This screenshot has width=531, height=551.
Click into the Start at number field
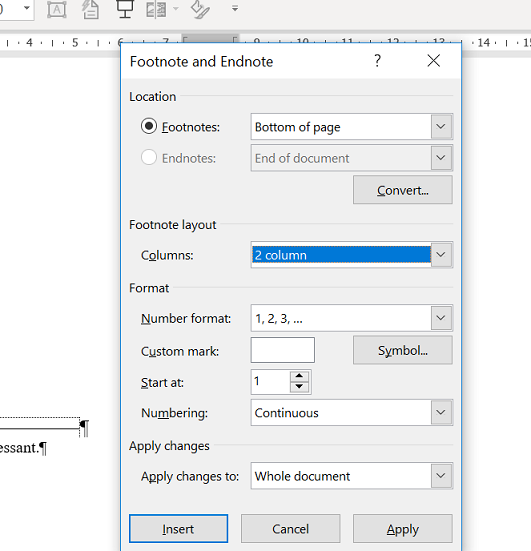pyautogui.click(x=271, y=382)
